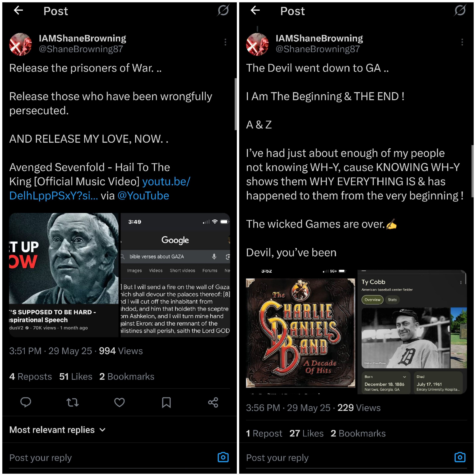This screenshot has height=476, width=476.
Task: Open camera icon in left reply box
Action: 223,457
